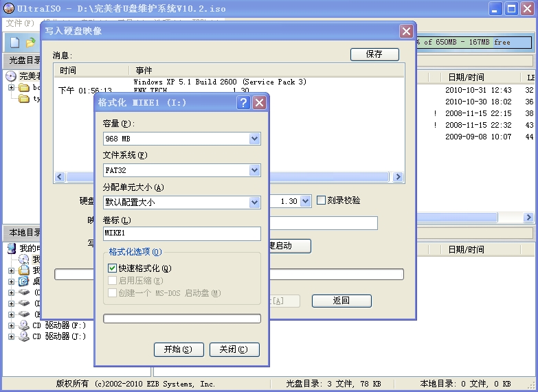
Task: Open the File (文件) menu
Action: point(20,23)
